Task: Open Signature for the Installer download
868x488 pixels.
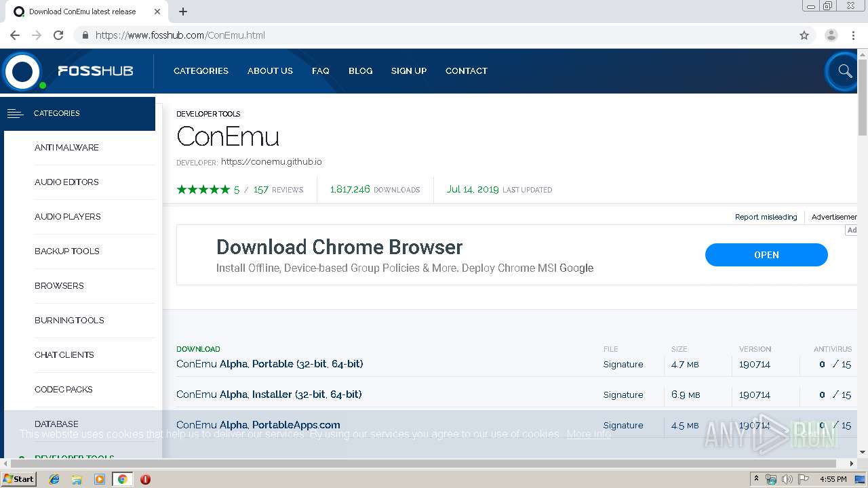Action: [x=623, y=394]
